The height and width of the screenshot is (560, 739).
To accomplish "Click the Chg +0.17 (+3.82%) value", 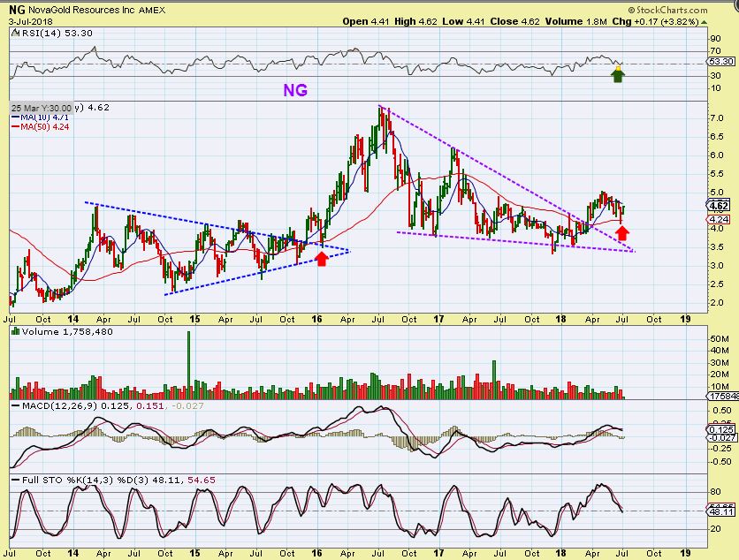I will coord(656,21).
